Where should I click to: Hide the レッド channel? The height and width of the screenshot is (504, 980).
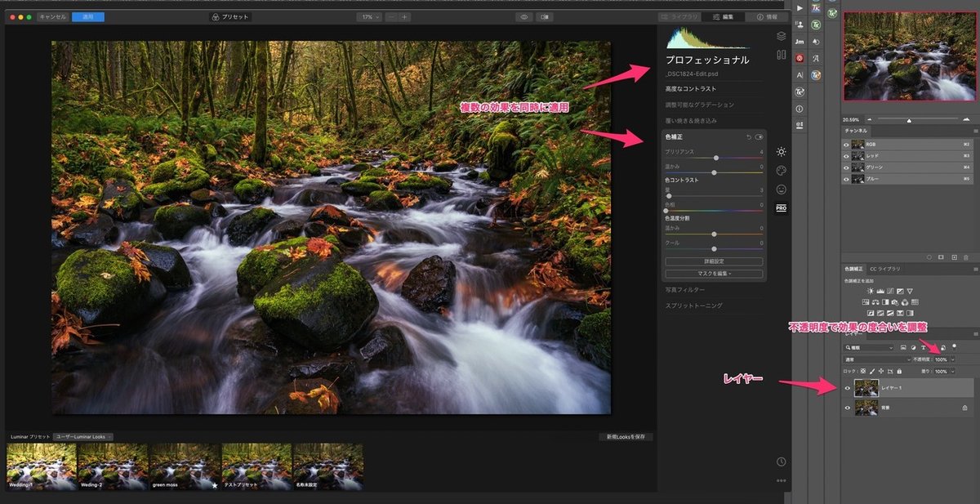(x=847, y=155)
